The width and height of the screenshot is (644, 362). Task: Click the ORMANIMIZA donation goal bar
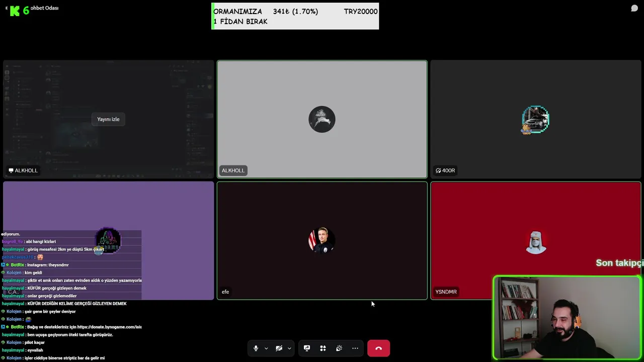(x=295, y=16)
